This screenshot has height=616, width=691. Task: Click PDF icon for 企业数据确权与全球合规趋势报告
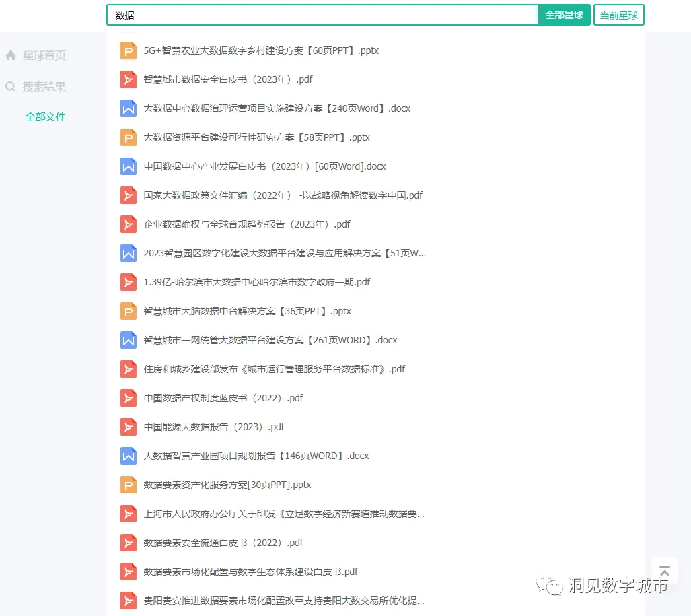pos(129,224)
